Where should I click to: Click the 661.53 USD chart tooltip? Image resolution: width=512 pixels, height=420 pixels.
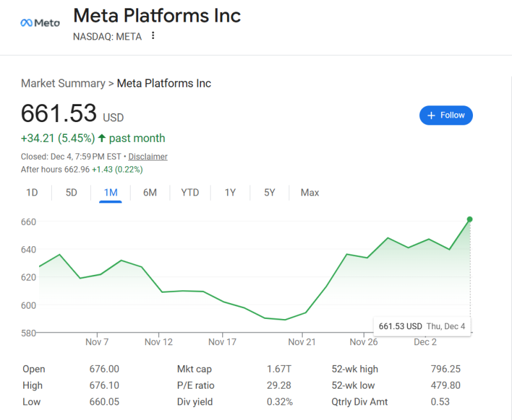pos(422,326)
